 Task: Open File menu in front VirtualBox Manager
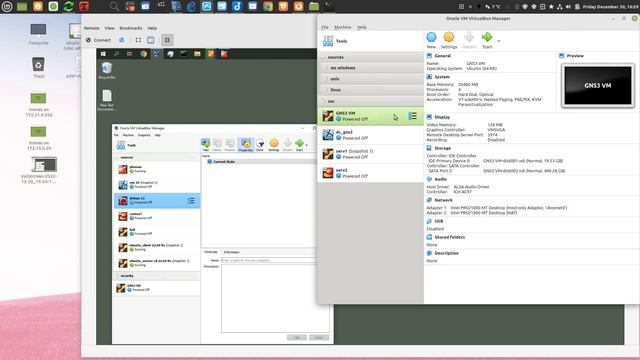coord(325,27)
